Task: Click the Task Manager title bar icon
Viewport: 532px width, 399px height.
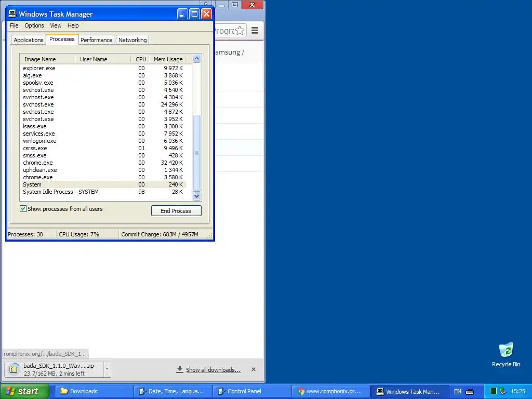Action: (12, 14)
